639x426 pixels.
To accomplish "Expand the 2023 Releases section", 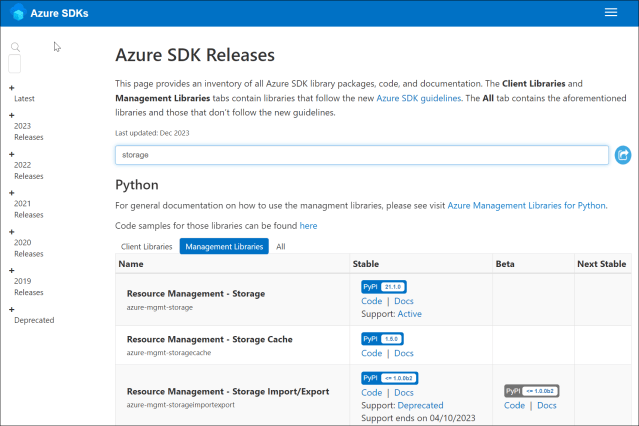I will (12, 115).
